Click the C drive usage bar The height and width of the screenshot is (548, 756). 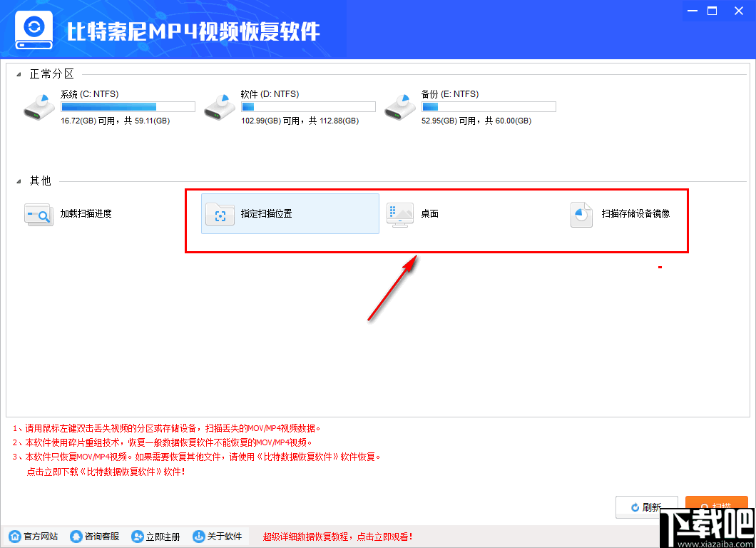click(x=128, y=106)
